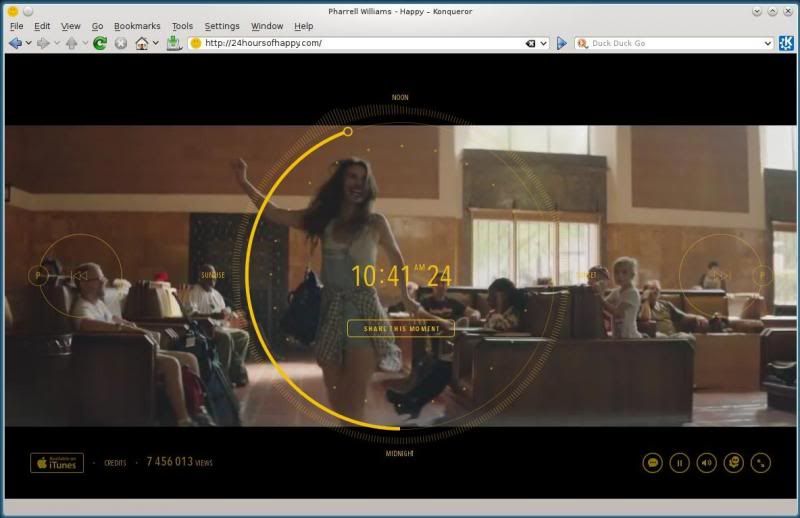Click the search provider icon in search bar

(582, 43)
